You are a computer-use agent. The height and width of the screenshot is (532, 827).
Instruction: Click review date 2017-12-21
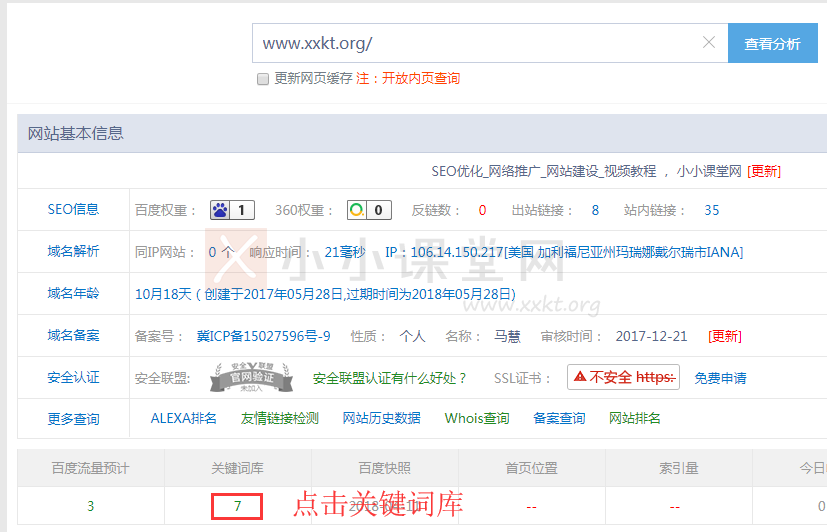(651, 336)
